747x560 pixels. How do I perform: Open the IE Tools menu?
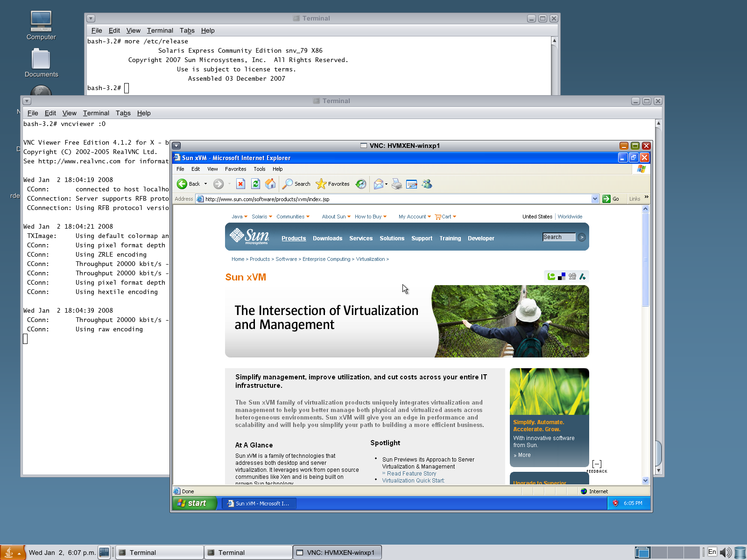click(x=260, y=169)
